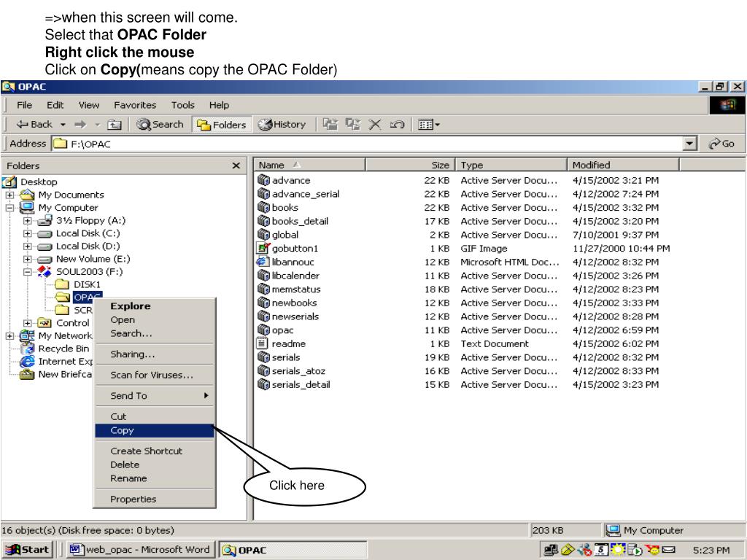Viewport: 747px width, 560px height.
Task: Click the Undo toolbar icon
Action: (x=397, y=124)
